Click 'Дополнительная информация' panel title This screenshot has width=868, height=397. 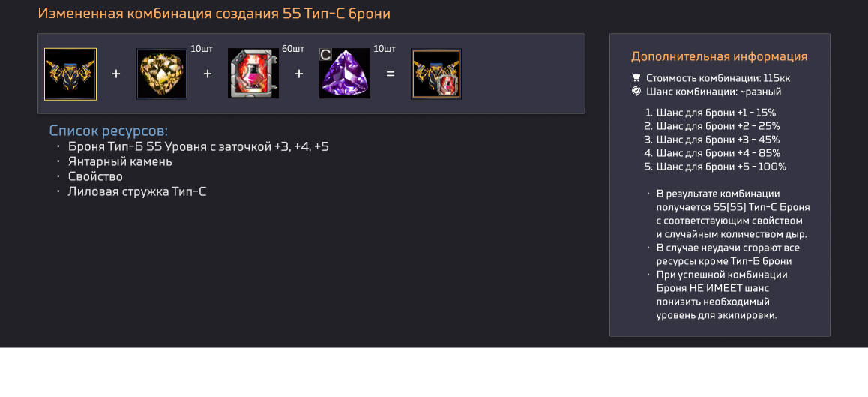pos(719,56)
